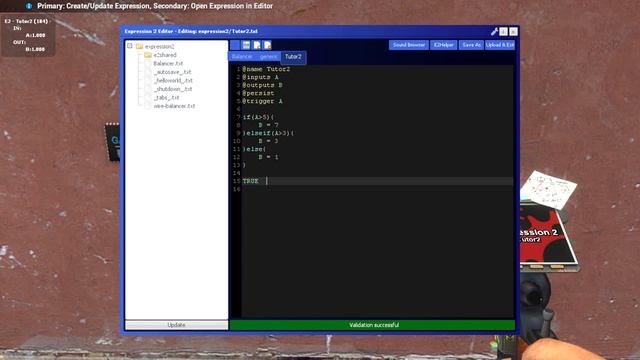The width and height of the screenshot is (640, 360).
Task: Click the TRUE text on line 15
Action: pos(251,181)
